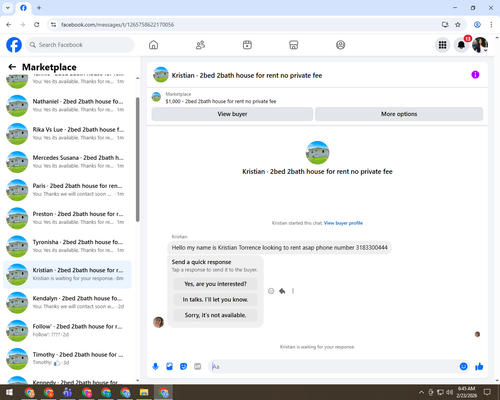Image resolution: width=500 pixels, height=400 pixels.
Task: Open a new browser tab
Action: coord(39,8)
